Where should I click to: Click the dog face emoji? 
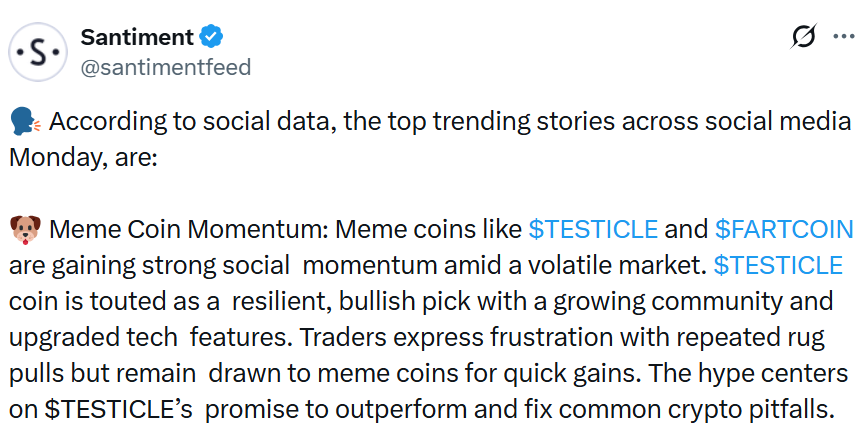point(26,230)
